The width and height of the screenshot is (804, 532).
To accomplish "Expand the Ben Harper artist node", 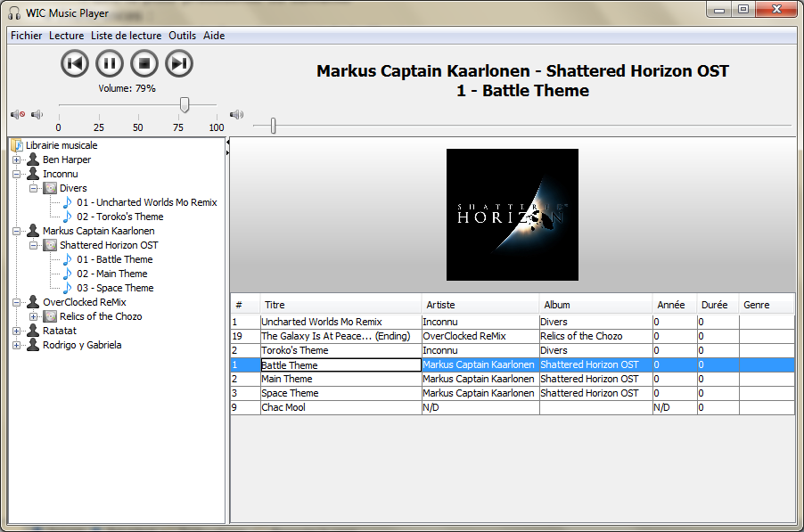I will pos(17,160).
